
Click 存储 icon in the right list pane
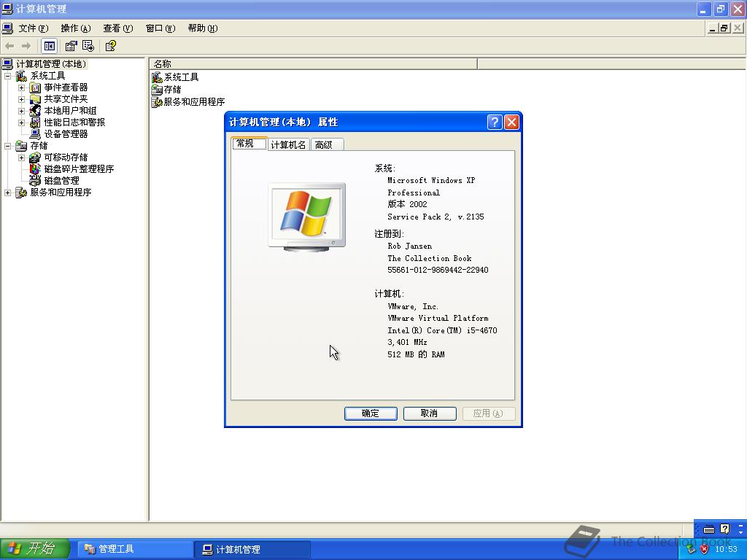pos(157,90)
